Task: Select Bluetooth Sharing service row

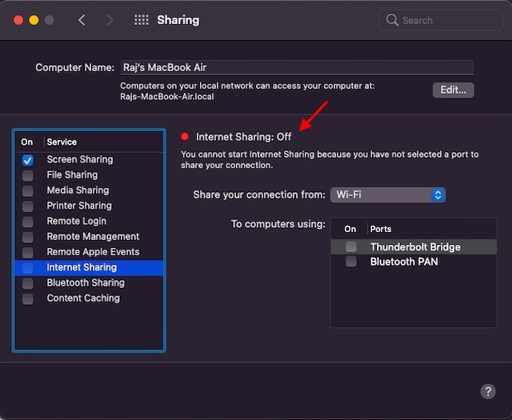Action: (x=89, y=283)
